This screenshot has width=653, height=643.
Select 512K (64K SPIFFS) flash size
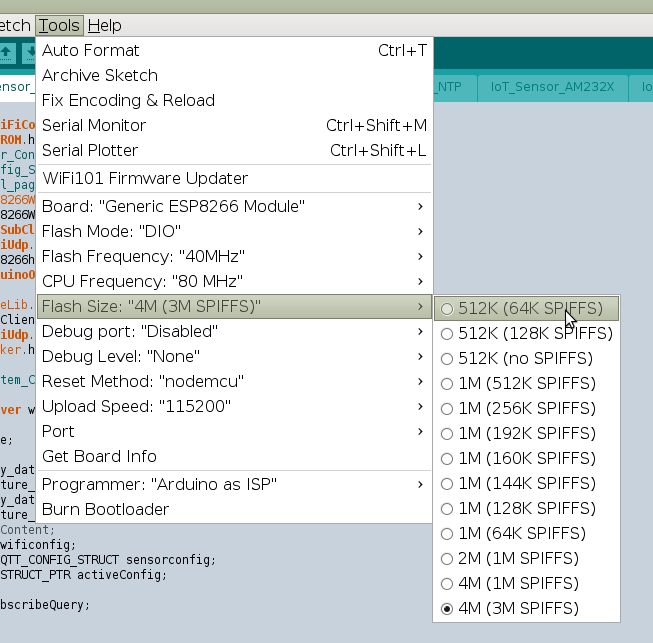[531, 308]
